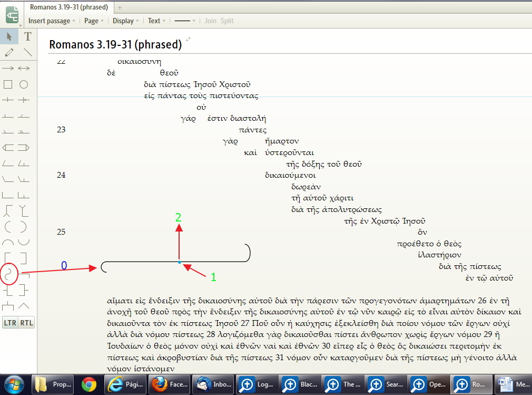532x395 pixels.
Task: Pick the single-headed arrow shape
Action: coord(8,68)
